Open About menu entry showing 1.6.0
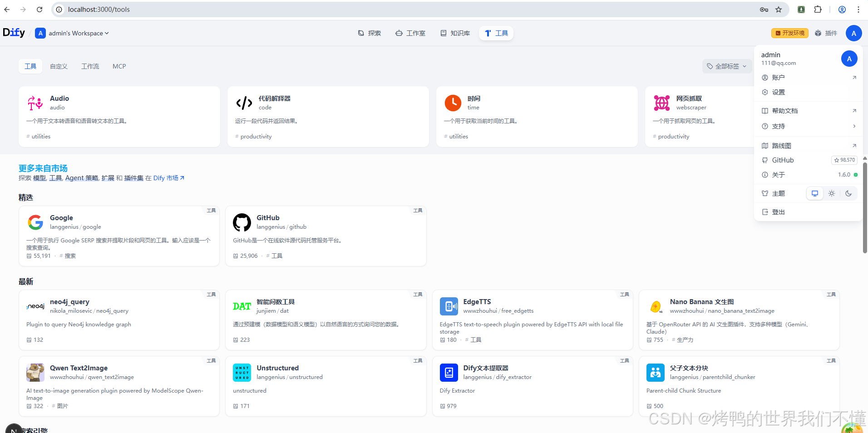Image resolution: width=868 pixels, height=433 pixels. pyautogui.click(x=809, y=175)
